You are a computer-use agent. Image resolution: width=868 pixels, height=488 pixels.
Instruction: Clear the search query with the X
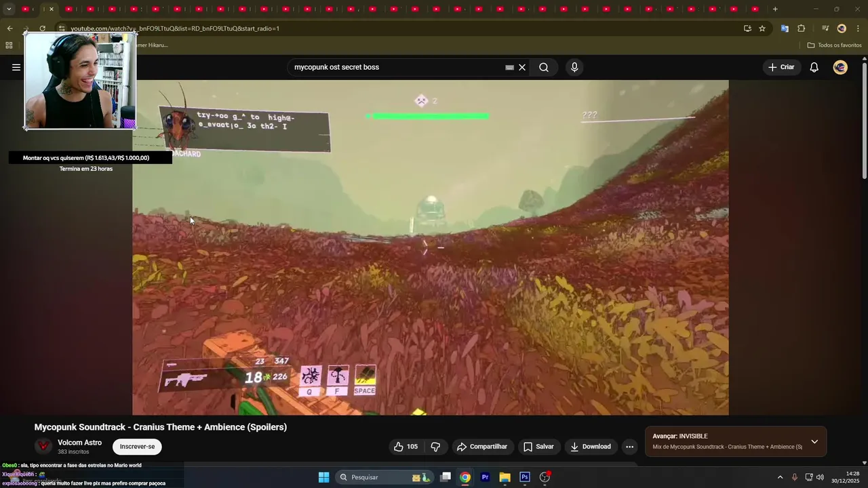[x=522, y=67]
